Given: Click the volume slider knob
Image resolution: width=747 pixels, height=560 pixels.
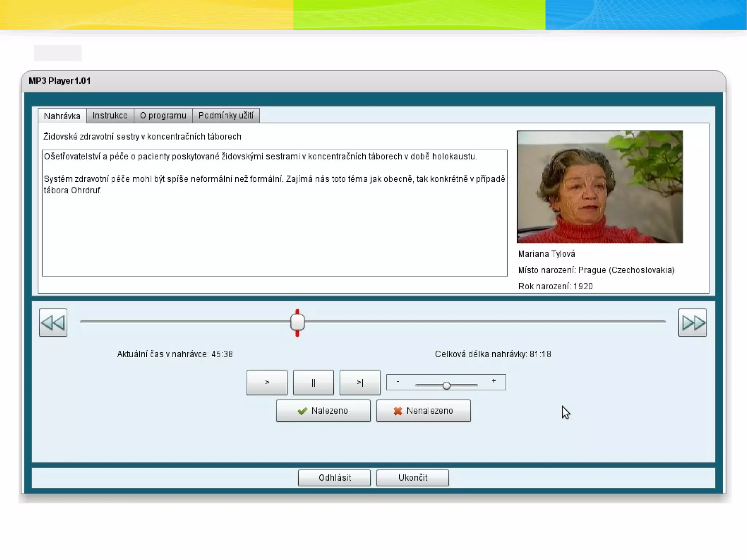Looking at the screenshot, I should (446, 386).
